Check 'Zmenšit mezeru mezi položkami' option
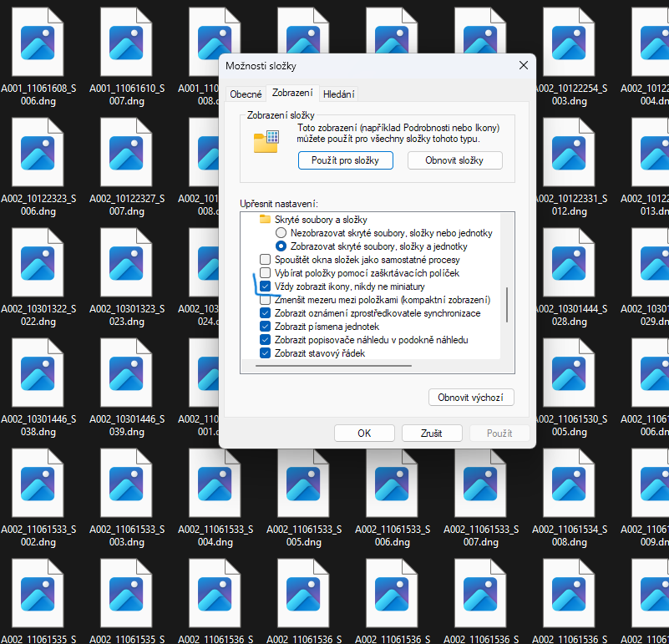 point(266,300)
